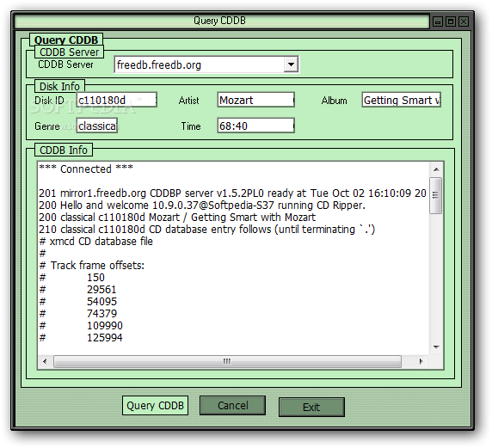
Task: Click the 'CDDB Info' group label
Action: [64, 150]
